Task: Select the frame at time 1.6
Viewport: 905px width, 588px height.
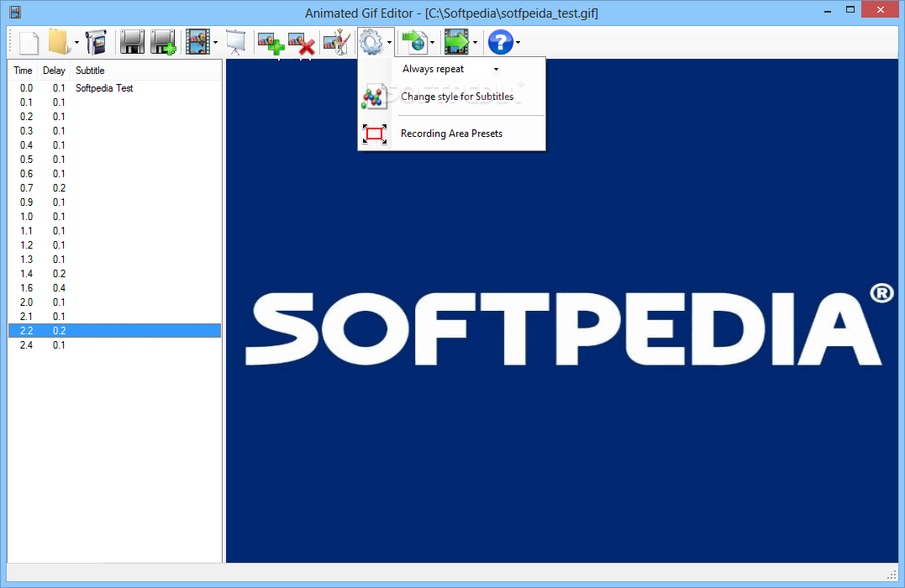Action: pos(115,288)
